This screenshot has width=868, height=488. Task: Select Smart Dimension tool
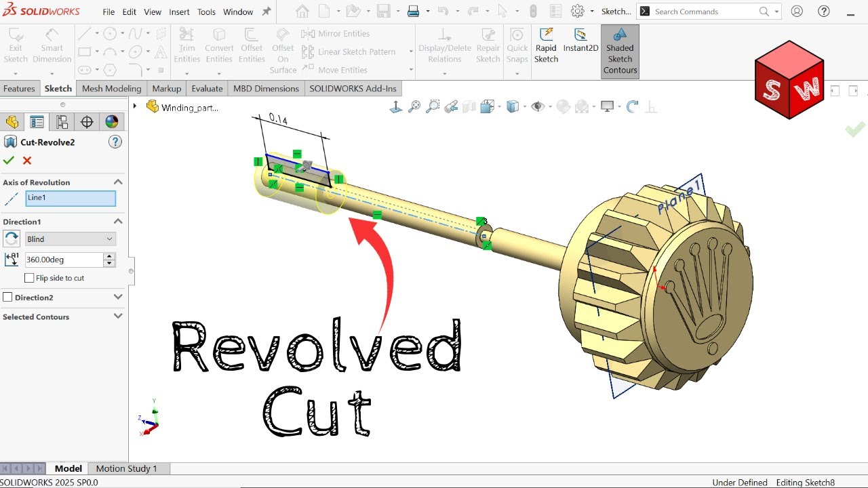pyautogui.click(x=52, y=45)
